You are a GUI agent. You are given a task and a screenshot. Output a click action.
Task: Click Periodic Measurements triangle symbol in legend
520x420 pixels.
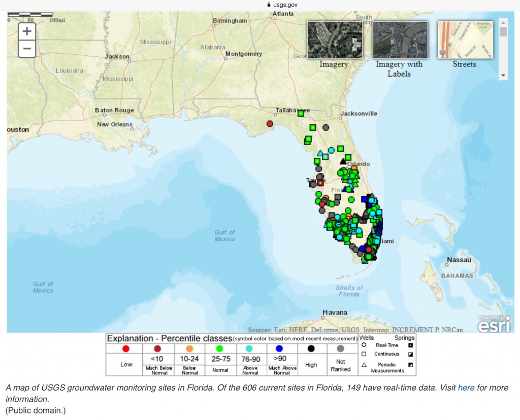click(x=364, y=365)
